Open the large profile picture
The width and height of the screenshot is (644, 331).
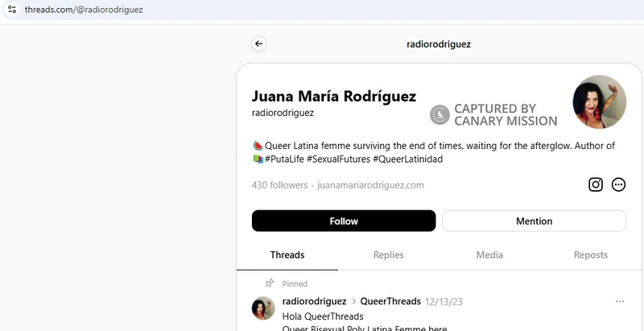coord(599,101)
